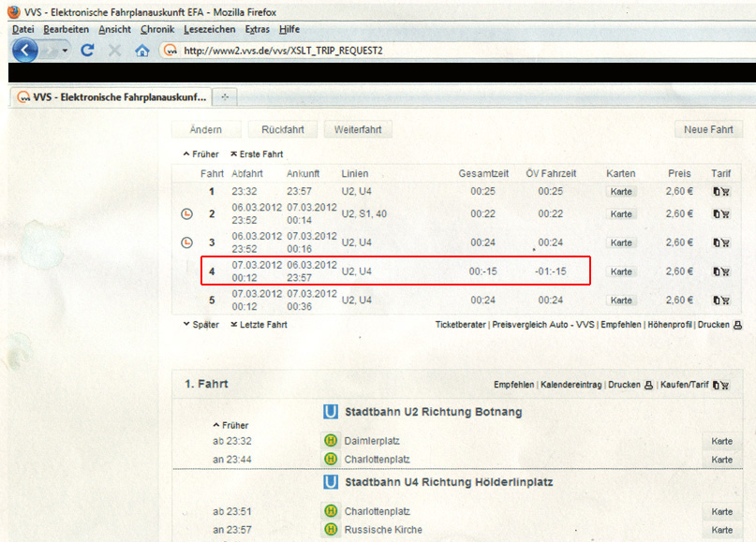Image resolution: width=756 pixels, height=542 pixels.
Task: Click the Karte button for trip 5
Action: pos(621,300)
